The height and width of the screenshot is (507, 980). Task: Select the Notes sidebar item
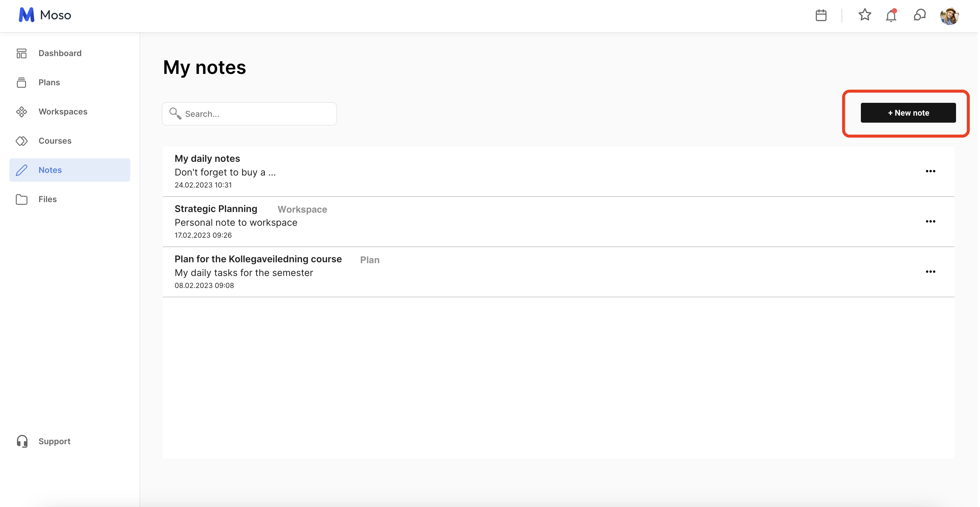pos(50,170)
